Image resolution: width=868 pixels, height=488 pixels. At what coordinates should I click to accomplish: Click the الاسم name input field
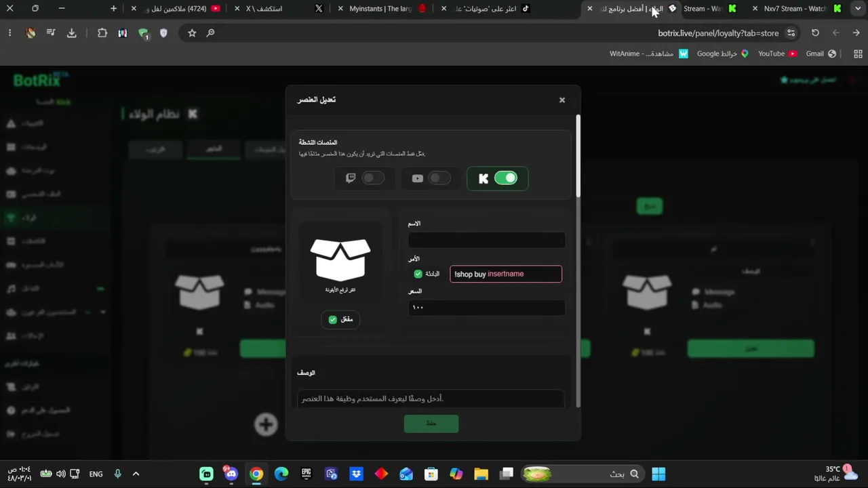click(486, 240)
